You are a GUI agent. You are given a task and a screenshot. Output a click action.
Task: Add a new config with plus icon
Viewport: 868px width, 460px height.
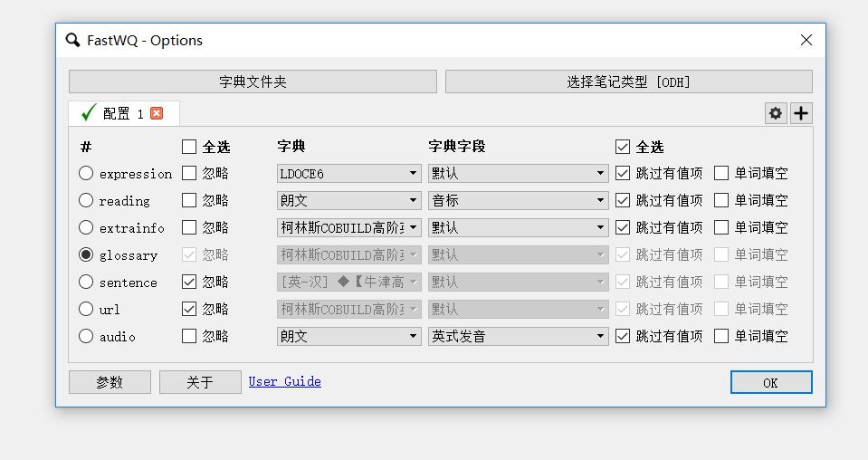pos(801,113)
